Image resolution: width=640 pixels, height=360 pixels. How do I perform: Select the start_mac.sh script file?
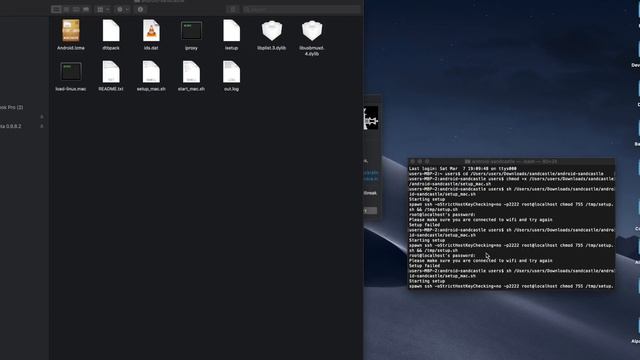click(191, 72)
